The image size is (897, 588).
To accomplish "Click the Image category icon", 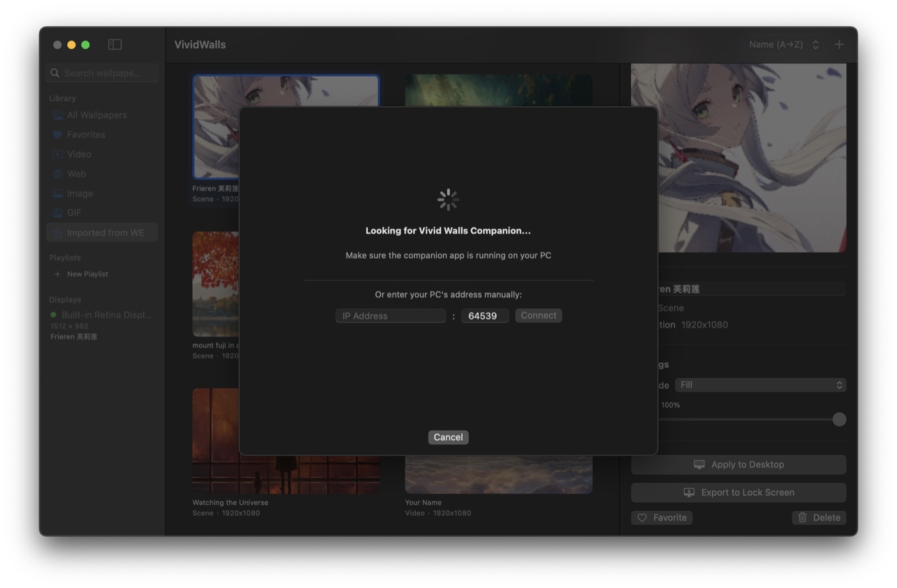I will pos(58,193).
